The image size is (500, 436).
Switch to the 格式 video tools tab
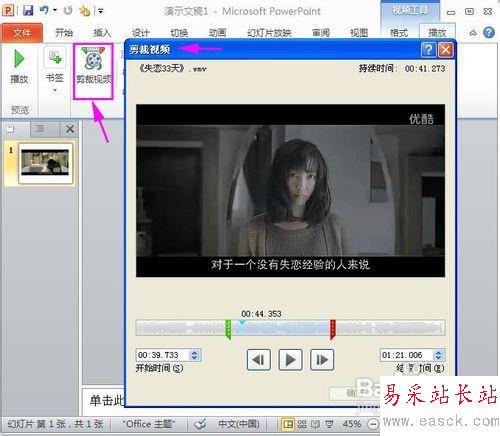[399, 33]
